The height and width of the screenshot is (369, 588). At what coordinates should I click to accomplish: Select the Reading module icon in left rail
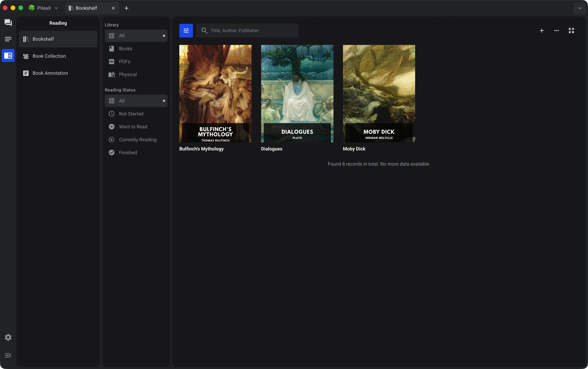tap(8, 56)
